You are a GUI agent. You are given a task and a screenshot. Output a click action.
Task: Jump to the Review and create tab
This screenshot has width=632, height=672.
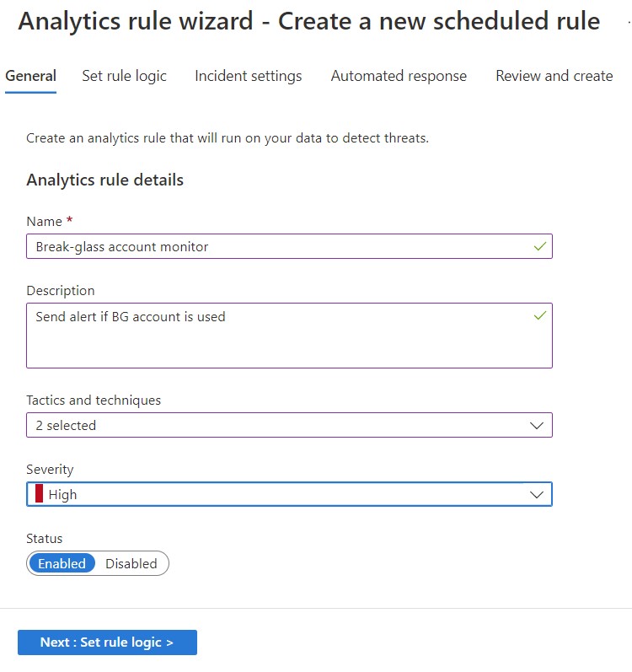tap(554, 76)
